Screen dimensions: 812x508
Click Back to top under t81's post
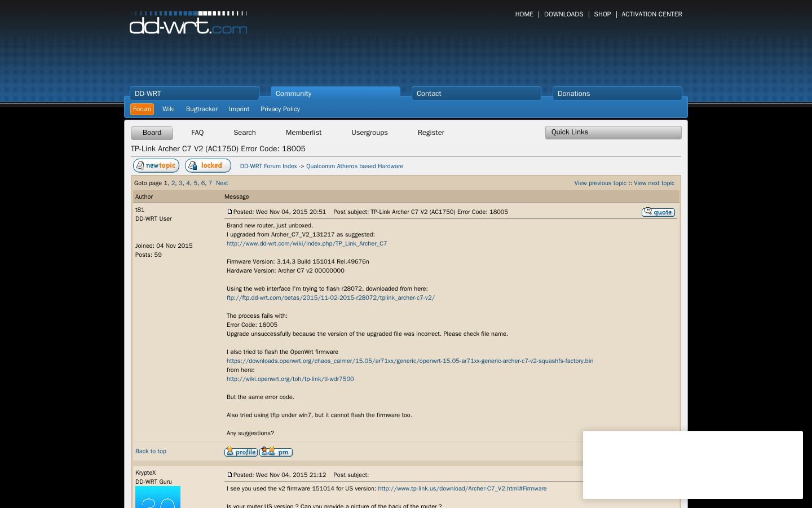[151, 451]
